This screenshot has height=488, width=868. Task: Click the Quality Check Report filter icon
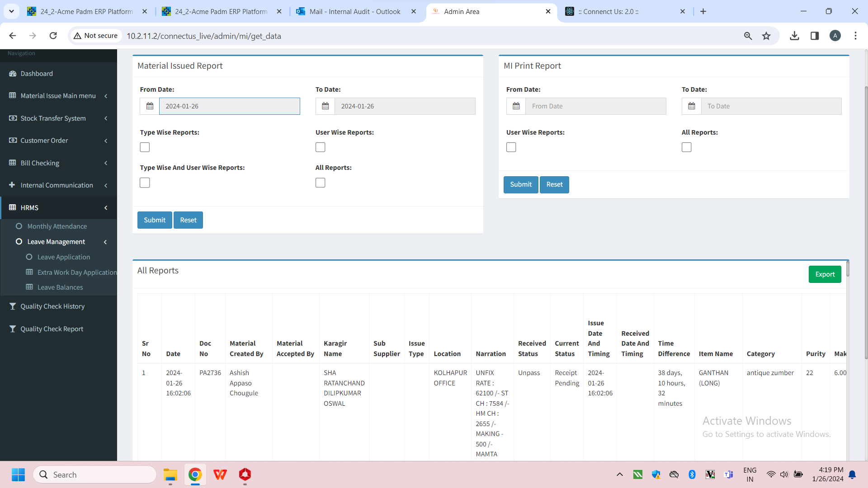[12, 329]
